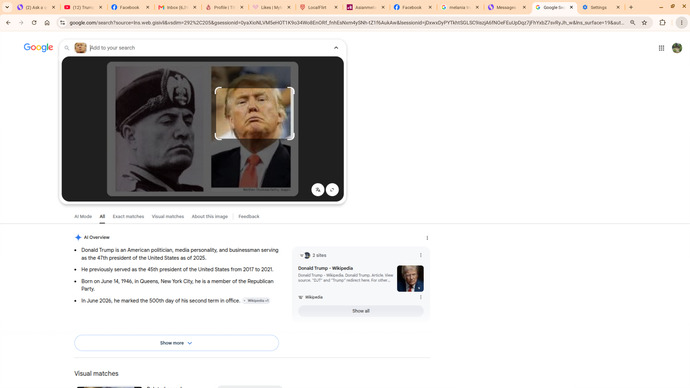Switch to the Likes tab
Screen dimensions: 690x388
pyautogui.click(x=271, y=7)
